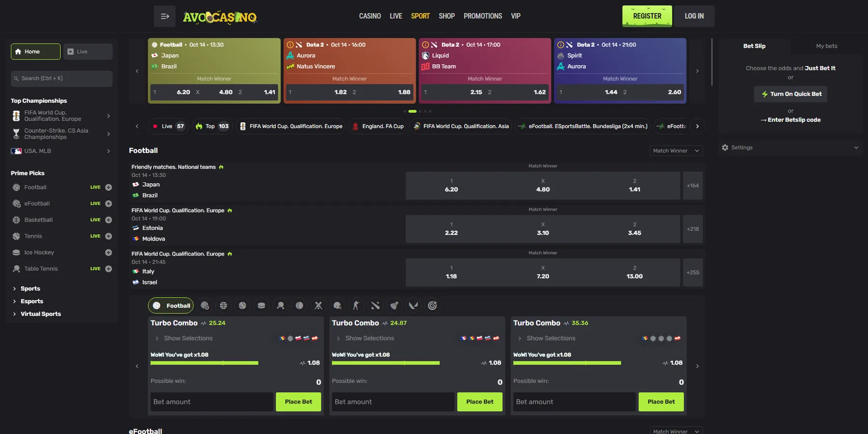868x434 pixels.
Task: Toggle plus button next to Tennis
Action: (x=108, y=236)
